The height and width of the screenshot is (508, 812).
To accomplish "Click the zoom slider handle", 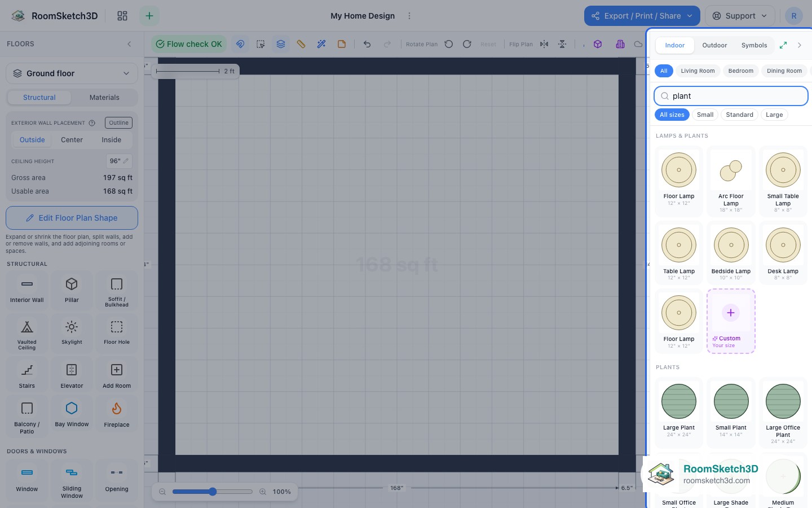I will [x=213, y=492].
